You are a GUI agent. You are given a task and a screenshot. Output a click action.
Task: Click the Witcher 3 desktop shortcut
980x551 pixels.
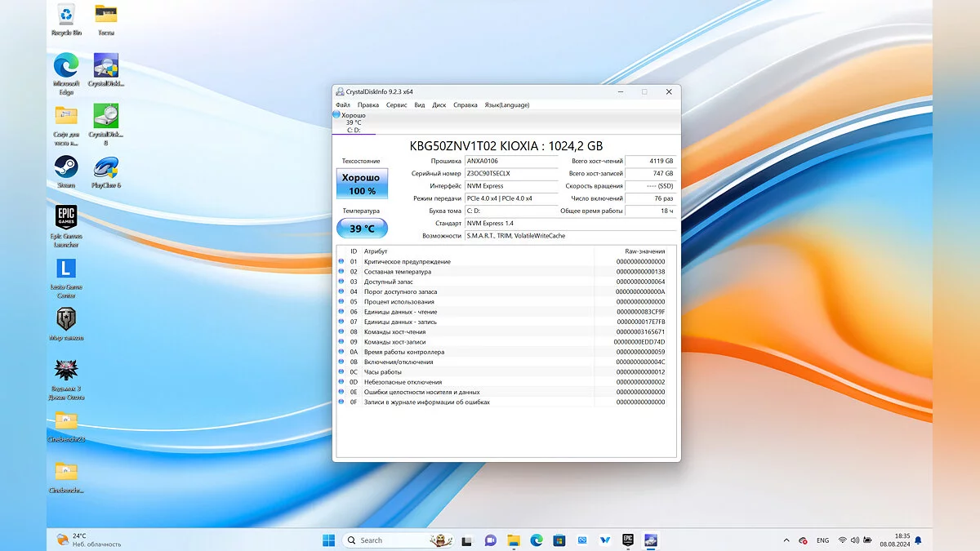66,371
